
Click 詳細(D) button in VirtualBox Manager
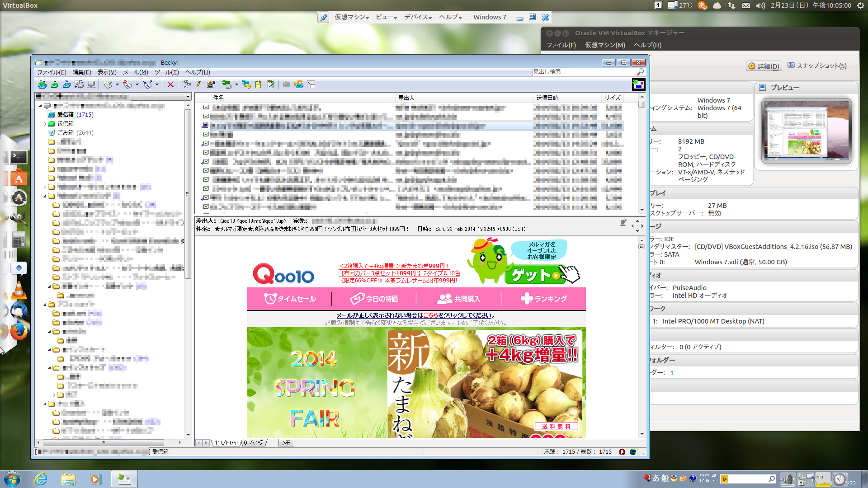[764, 66]
